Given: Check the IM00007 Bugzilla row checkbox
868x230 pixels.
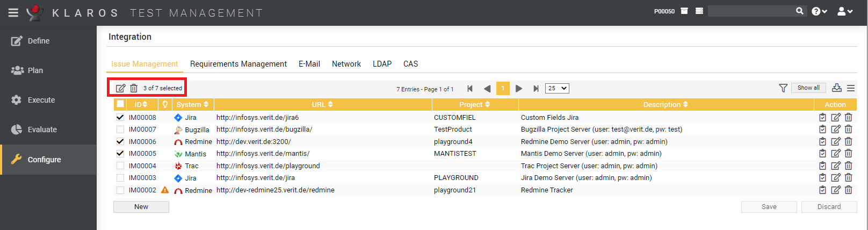Looking at the screenshot, I should (120, 130).
